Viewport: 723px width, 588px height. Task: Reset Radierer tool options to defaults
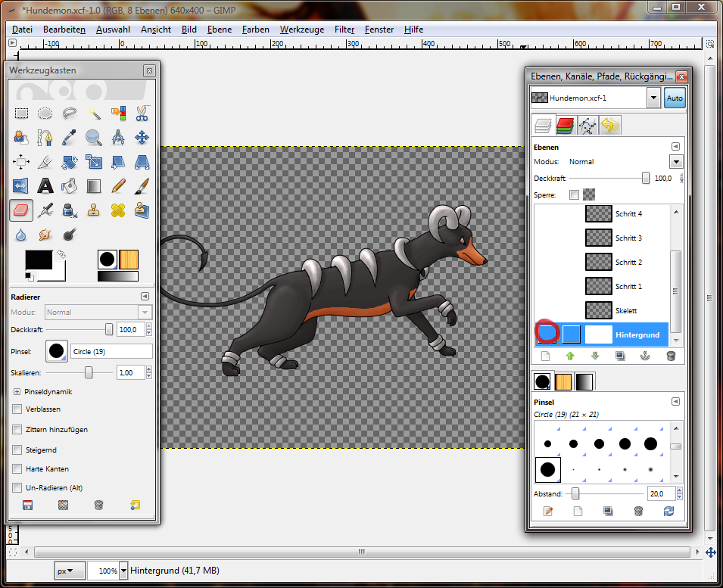point(135,505)
